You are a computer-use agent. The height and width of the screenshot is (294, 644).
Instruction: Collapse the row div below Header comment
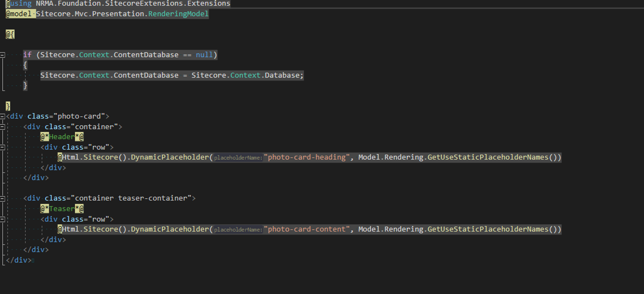[x=2, y=147]
